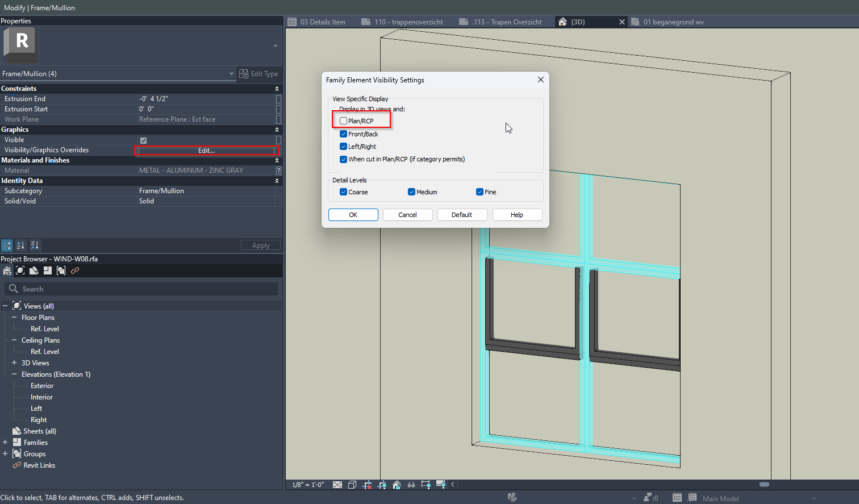Screen dimensions: 859x504
Task: Click the Project Browser search field
Action: (141, 289)
